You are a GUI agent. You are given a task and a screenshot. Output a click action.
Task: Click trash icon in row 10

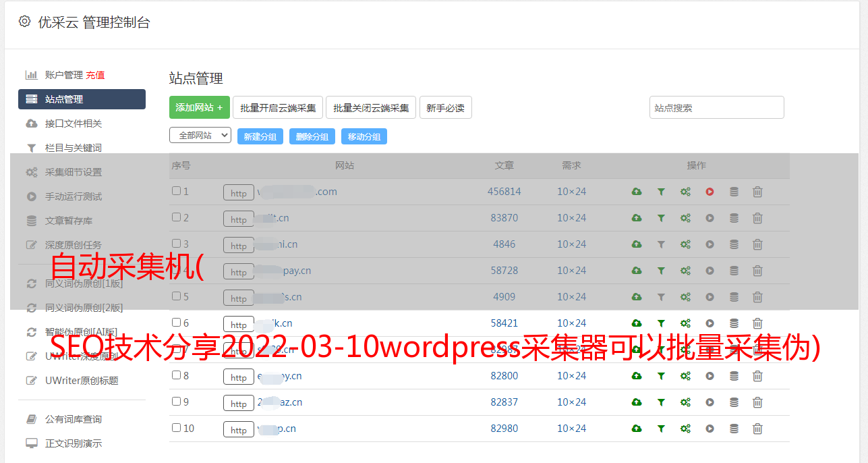pyautogui.click(x=757, y=429)
